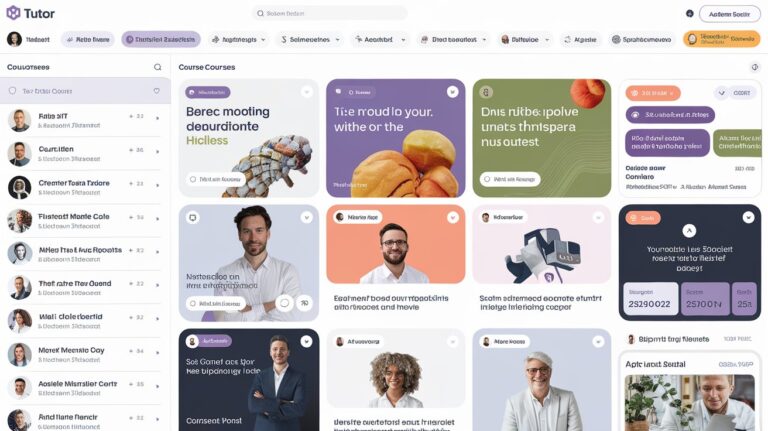Select the highlighted purple tab in the top navigation
768x431 pixels.
tap(161, 39)
